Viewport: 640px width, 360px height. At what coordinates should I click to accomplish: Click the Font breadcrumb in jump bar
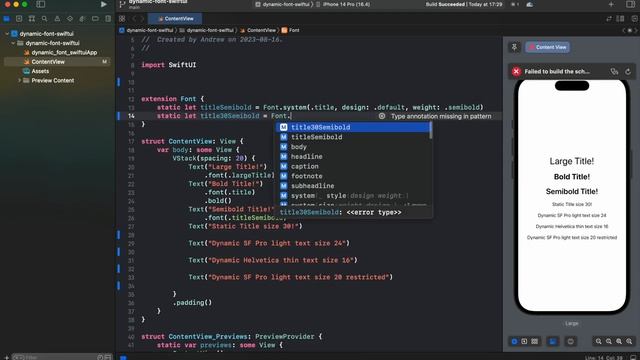click(x=290, y=30)
